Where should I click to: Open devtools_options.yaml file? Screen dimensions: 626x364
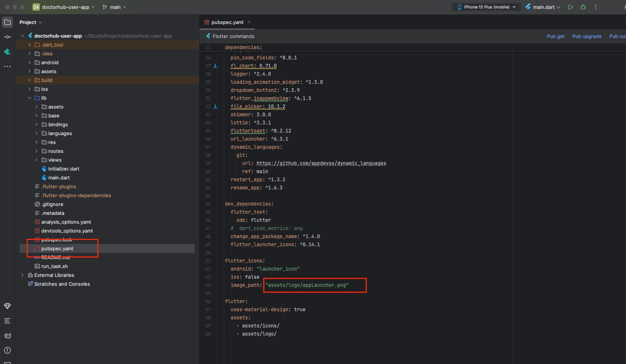tap(67, 231)
